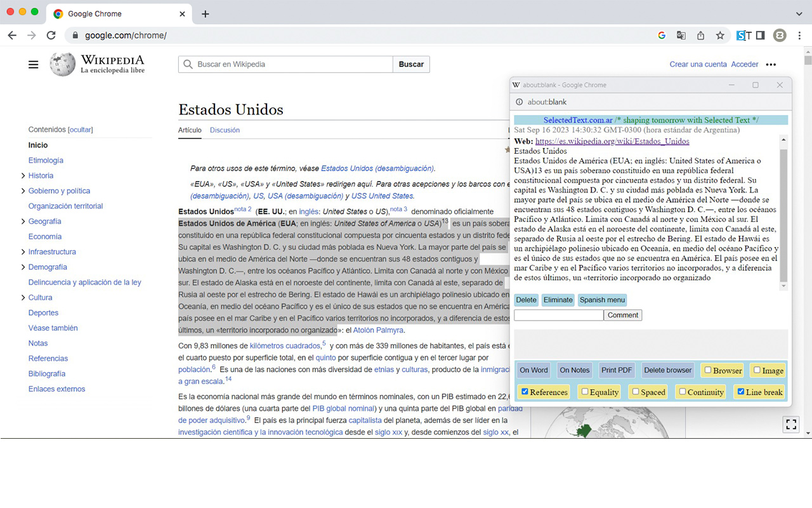Viewport: 812px width, 508px height.
Task: Click the Wikipedia favicon in popup title bar
Action: coord(516,85)
